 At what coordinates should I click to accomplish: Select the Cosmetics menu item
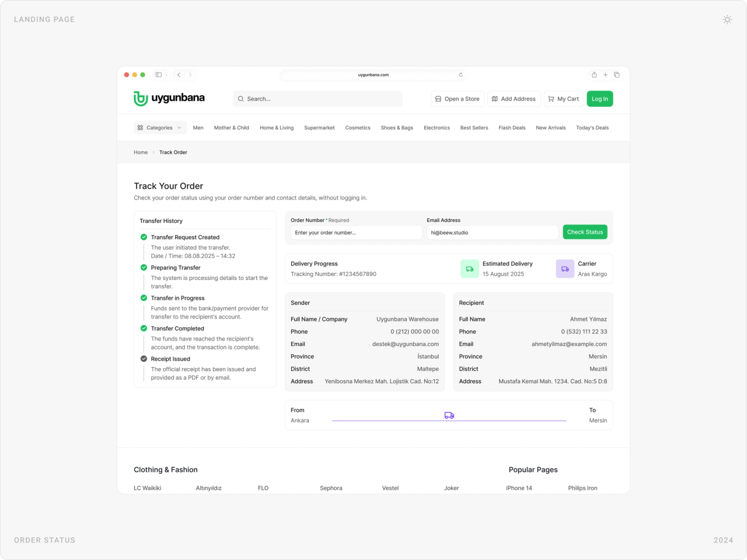pos(358,128)
